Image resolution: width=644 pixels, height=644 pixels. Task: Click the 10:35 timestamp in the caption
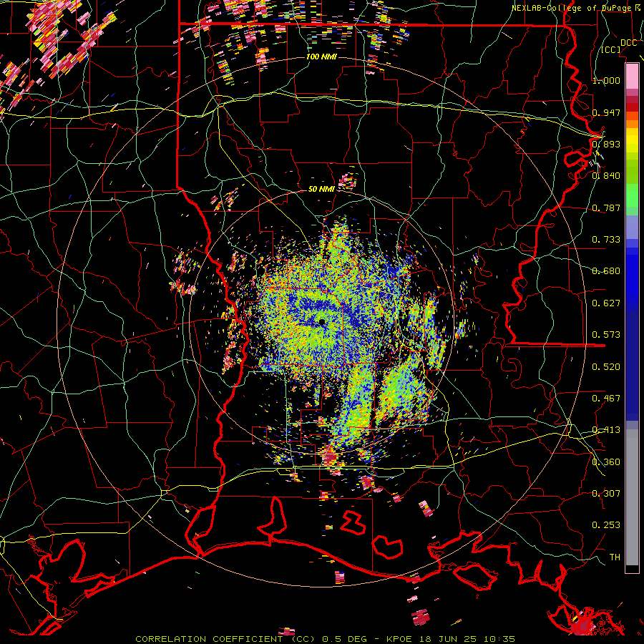click(500, 639)
